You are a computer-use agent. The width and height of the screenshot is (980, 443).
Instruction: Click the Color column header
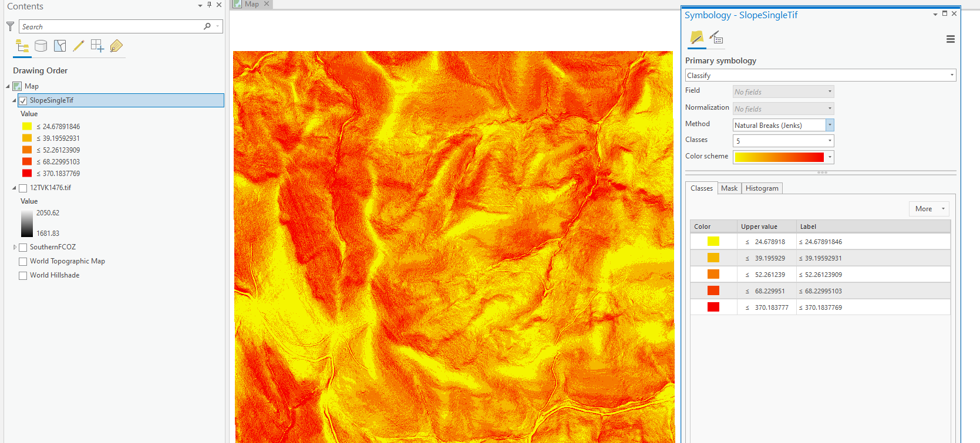point(713,226)
